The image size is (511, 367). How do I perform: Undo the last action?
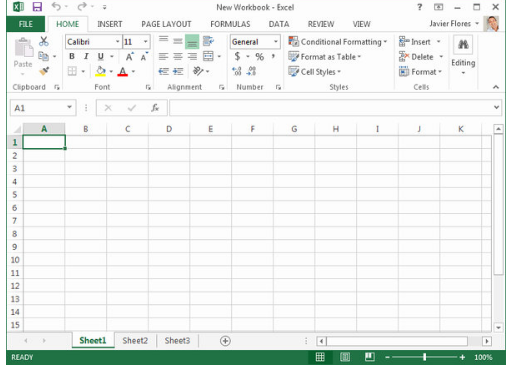point(56,6)
